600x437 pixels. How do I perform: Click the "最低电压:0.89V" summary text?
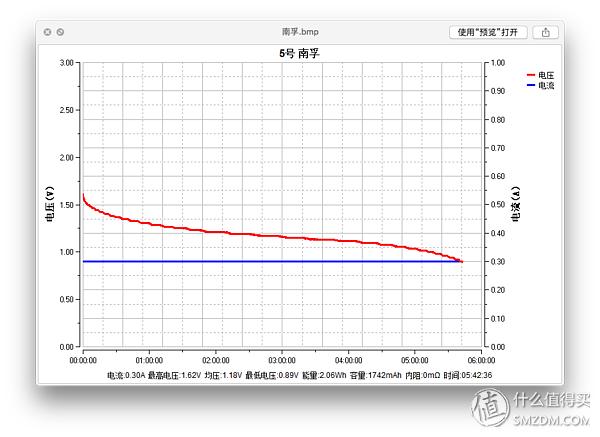[x=272, y=375]
